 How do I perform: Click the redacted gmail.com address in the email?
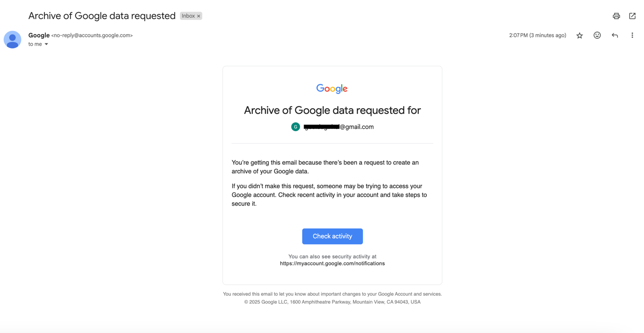[x=339, y=127]
